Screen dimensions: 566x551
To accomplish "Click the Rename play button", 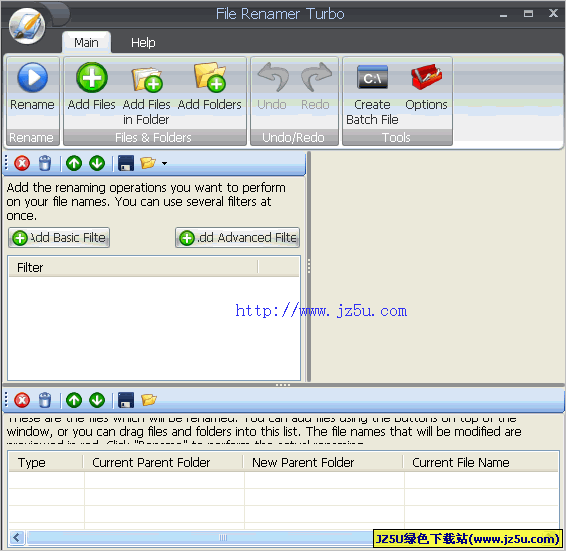I will click(x=32, y=78).
